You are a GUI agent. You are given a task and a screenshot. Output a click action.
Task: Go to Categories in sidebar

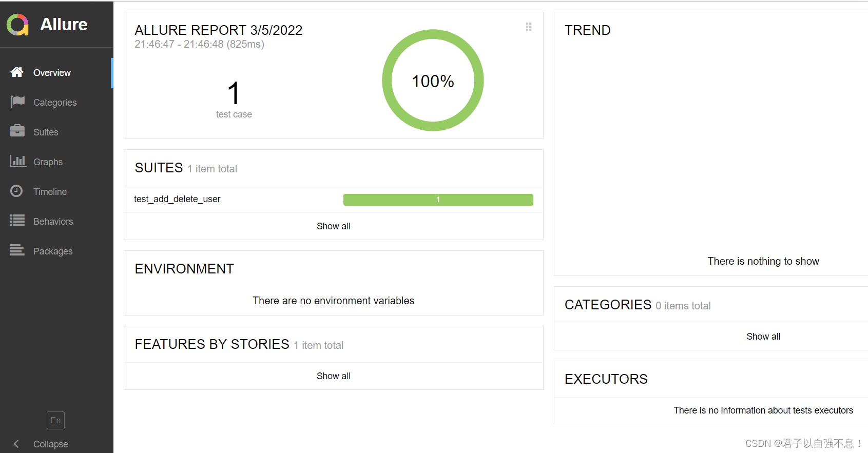click(x=55, y=103)
